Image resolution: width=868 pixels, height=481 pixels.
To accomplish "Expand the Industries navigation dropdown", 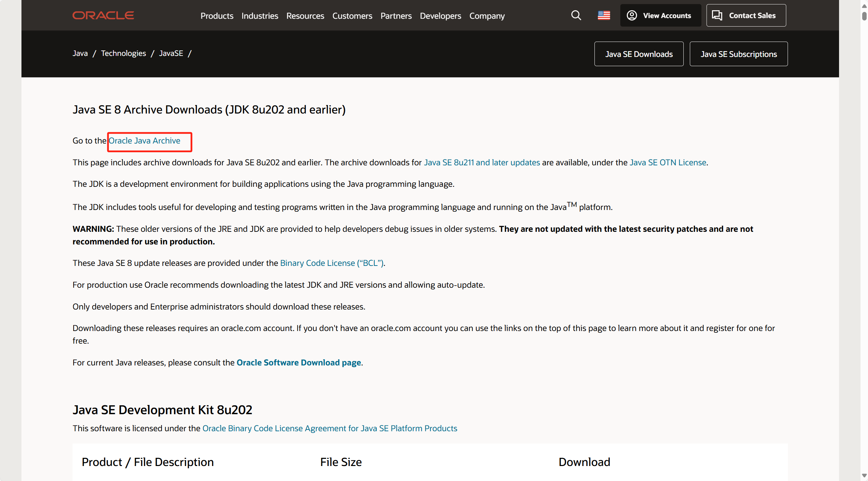I will (260, 16).
